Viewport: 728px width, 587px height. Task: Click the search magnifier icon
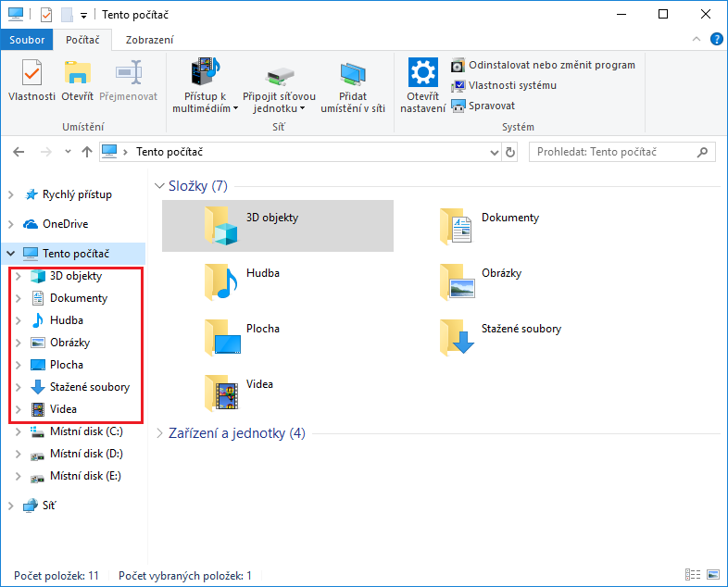(x=702, y=152)
